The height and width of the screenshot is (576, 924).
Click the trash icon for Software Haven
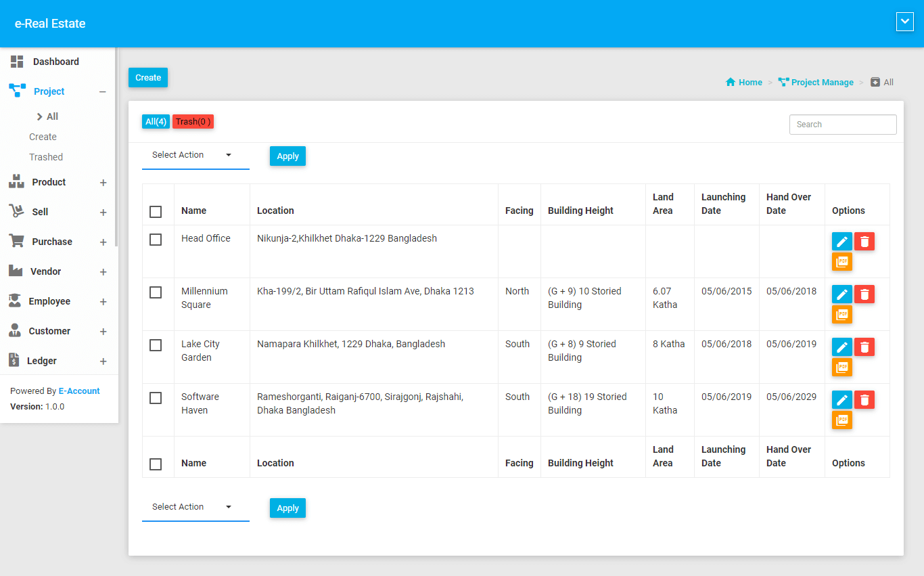click(x=864, y=400)
